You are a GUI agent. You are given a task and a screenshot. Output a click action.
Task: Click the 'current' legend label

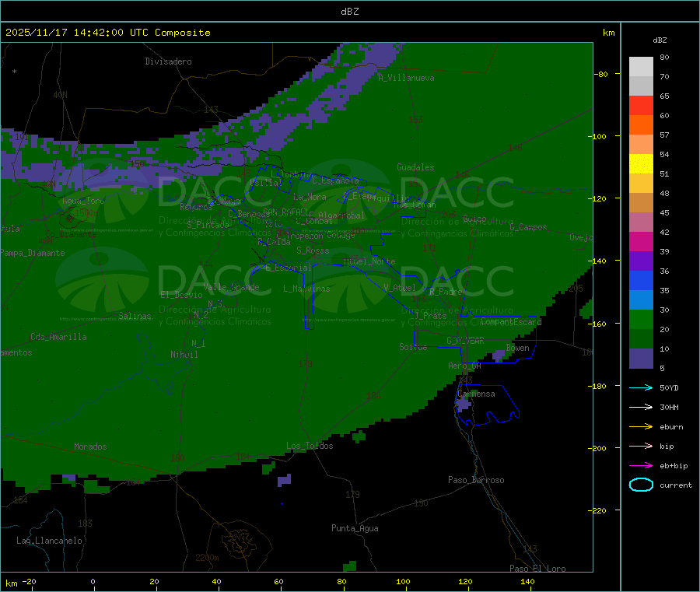(x=676, y=485)
